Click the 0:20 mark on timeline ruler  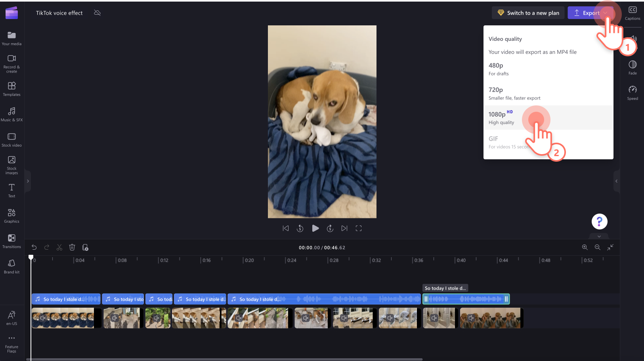pyautogui.click(x=249, y=260)
